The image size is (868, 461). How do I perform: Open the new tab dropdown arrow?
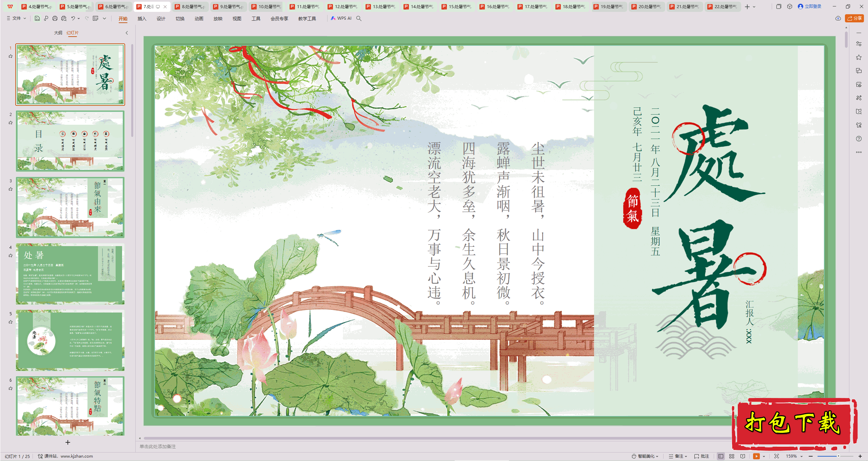click(x=754, y=7)
